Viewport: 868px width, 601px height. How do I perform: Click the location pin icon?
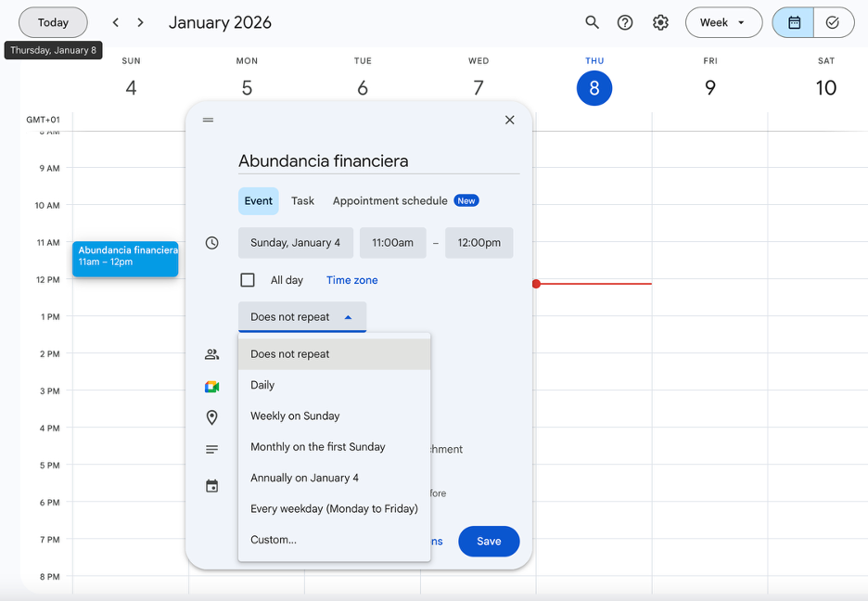click(x=212, y=417)
